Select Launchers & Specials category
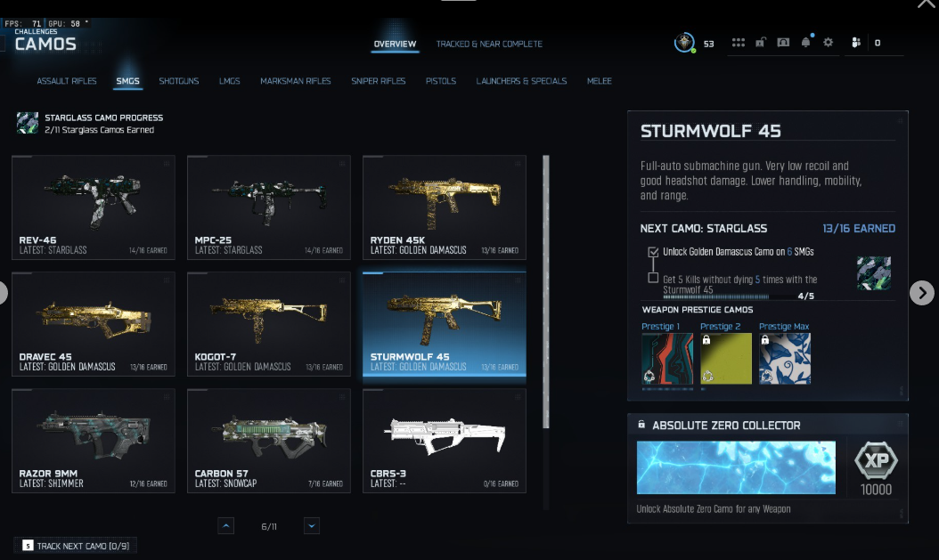 [521, 81]
